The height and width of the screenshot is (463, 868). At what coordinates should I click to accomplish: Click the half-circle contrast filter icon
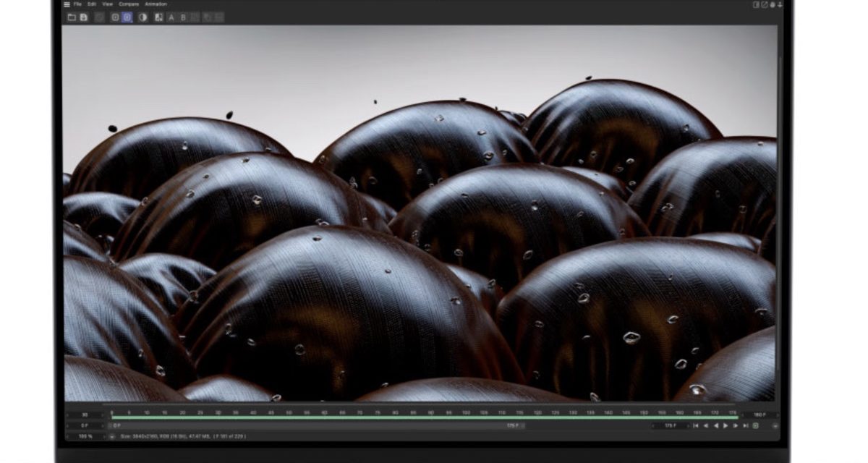pyautogui.click(x=142, y=17)
